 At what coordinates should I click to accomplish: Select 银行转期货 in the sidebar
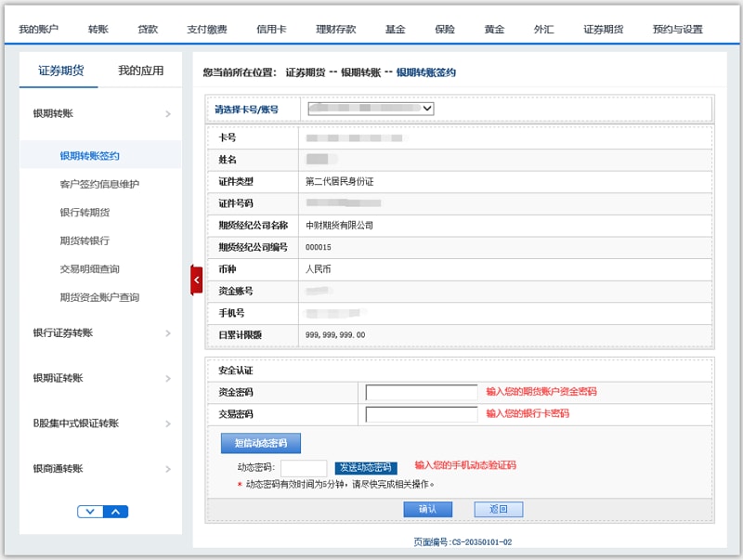[85, 213]
